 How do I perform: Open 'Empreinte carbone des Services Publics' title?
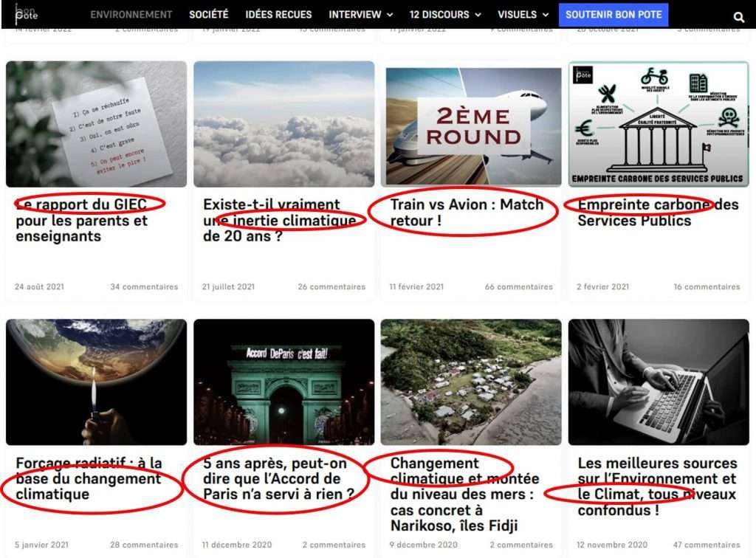coord(658,213)
